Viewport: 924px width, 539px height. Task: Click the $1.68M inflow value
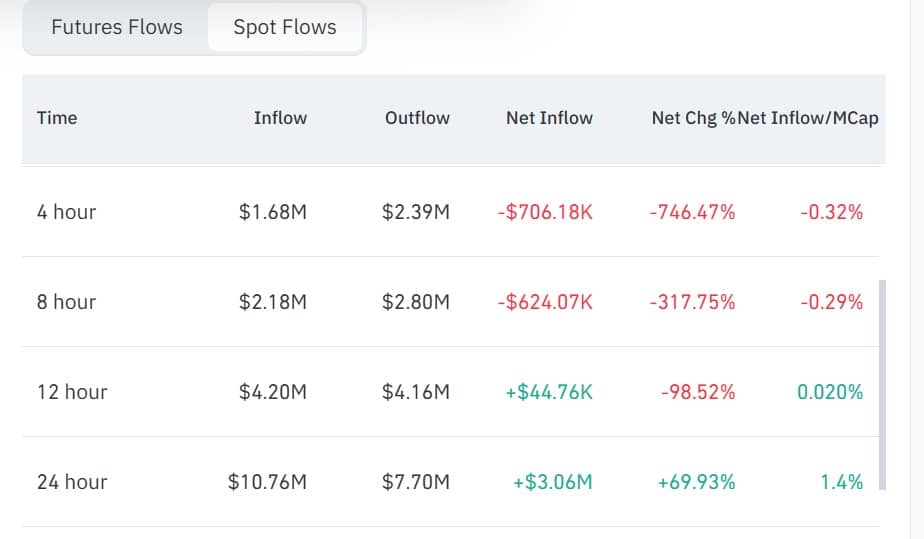coord(273,212)
